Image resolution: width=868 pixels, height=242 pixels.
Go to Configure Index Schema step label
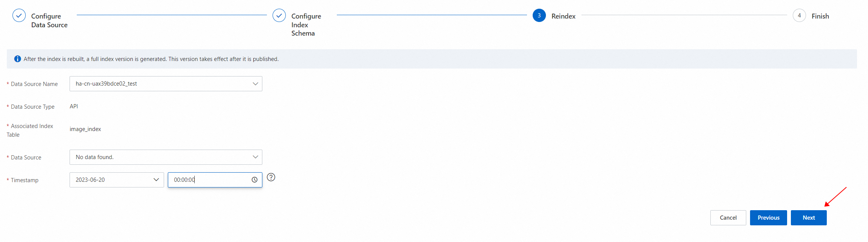[306, 25]
